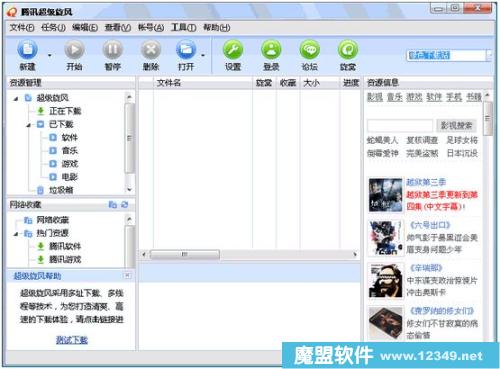
Task: Click down arrow of resource tree scrollbar
Action: 130,189
